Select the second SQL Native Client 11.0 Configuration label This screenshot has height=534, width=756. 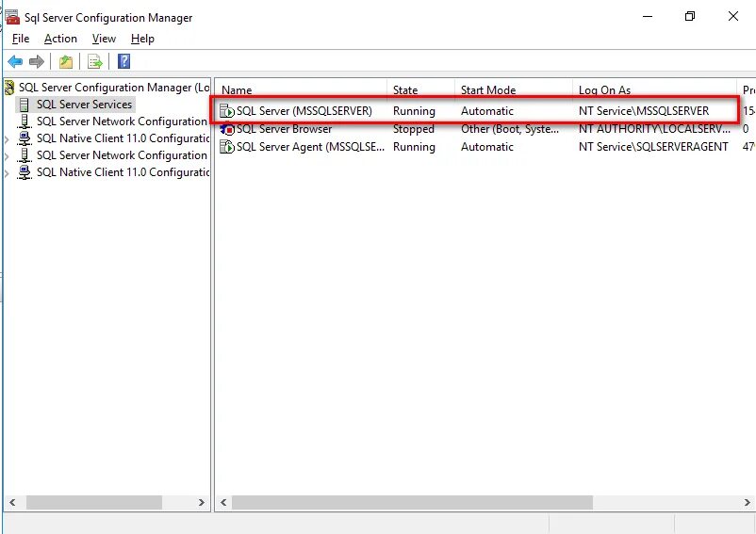click(x=123, y=172)
